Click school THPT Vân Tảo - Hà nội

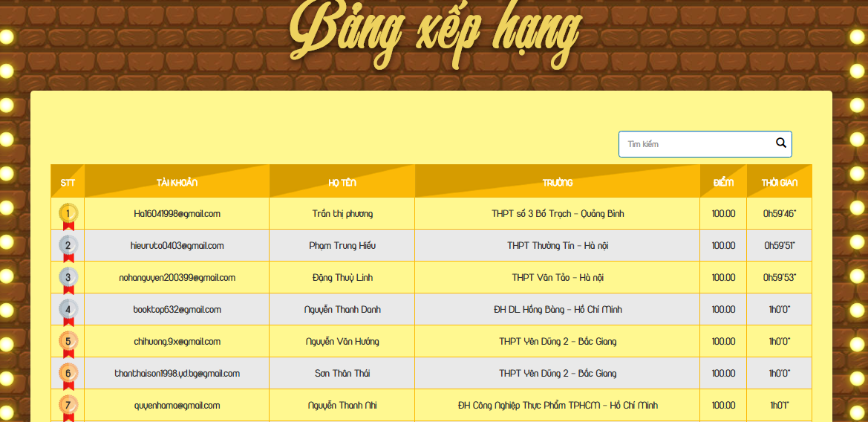[558, 277]
